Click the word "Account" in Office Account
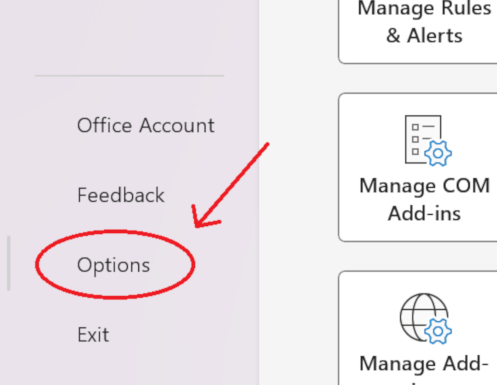The height and width of the screenshot is (385, 497). [x=177, y=126]
